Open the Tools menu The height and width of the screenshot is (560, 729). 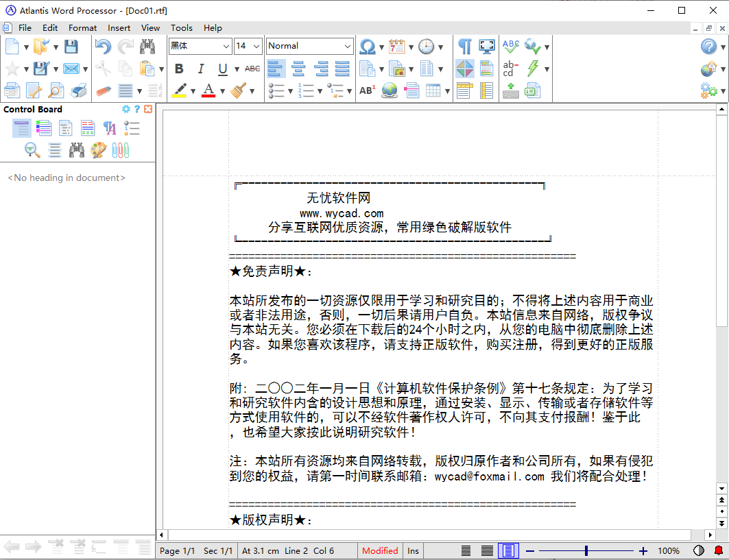[181, 28]
